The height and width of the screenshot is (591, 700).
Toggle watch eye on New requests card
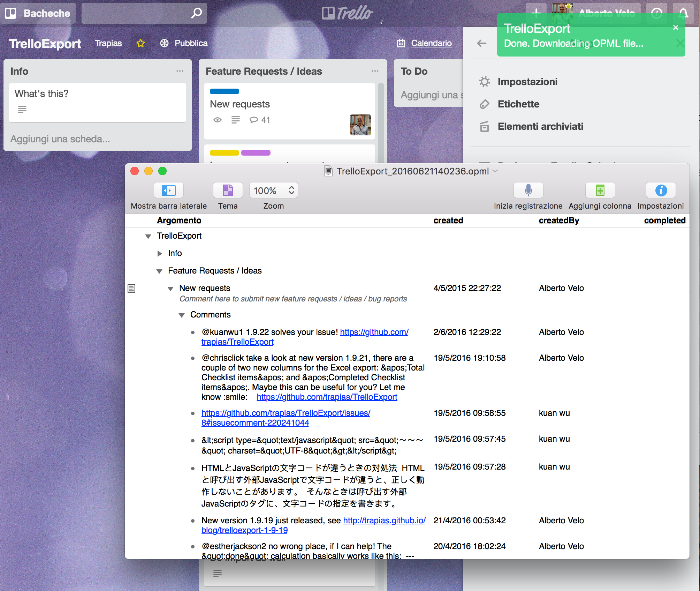[x=218, y=120]
